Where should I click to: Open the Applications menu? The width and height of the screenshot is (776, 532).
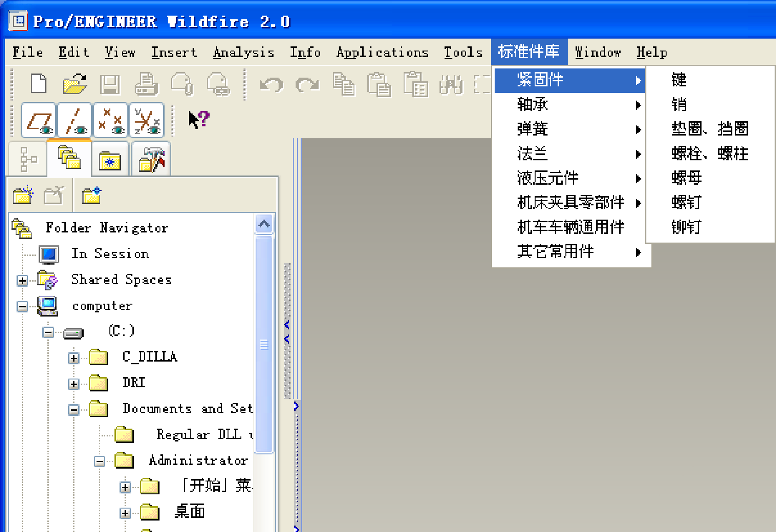tap(382, 52)
